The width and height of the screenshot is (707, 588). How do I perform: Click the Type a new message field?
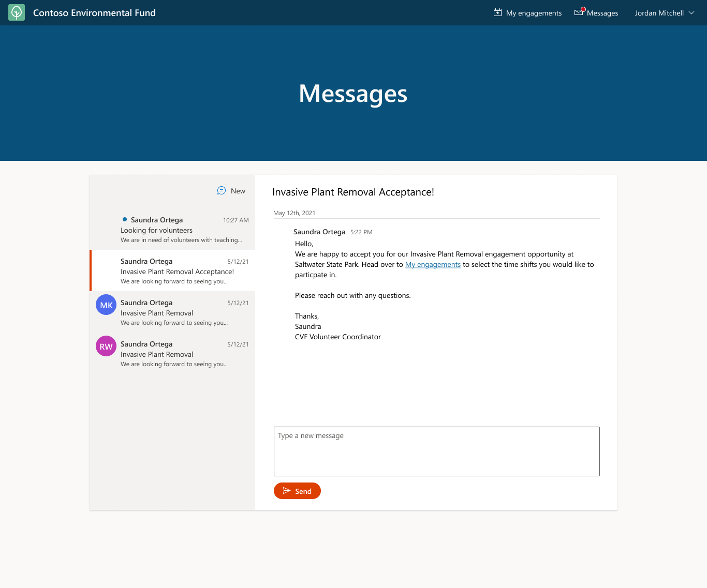[x=436, y=451]
